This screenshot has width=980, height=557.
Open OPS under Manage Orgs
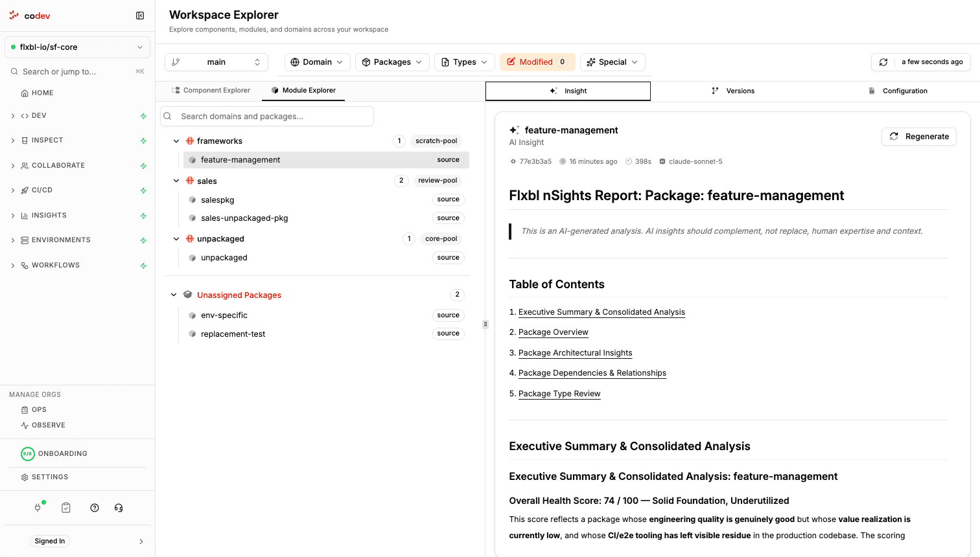[34, 410]
